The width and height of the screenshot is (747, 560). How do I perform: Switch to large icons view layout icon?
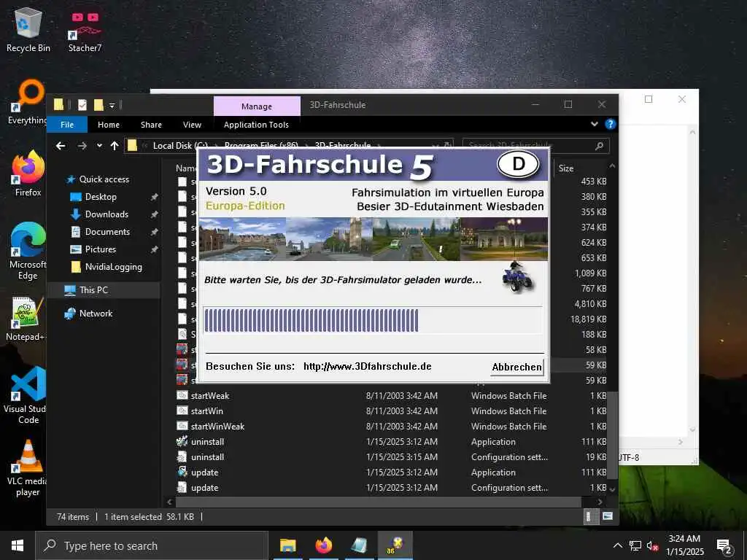(x=608, y=516)
